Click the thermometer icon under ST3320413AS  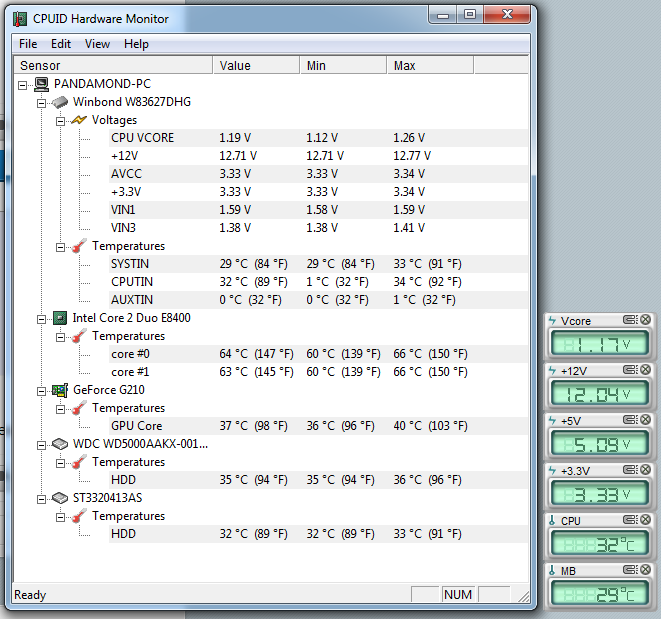click(x=79, y=516)
